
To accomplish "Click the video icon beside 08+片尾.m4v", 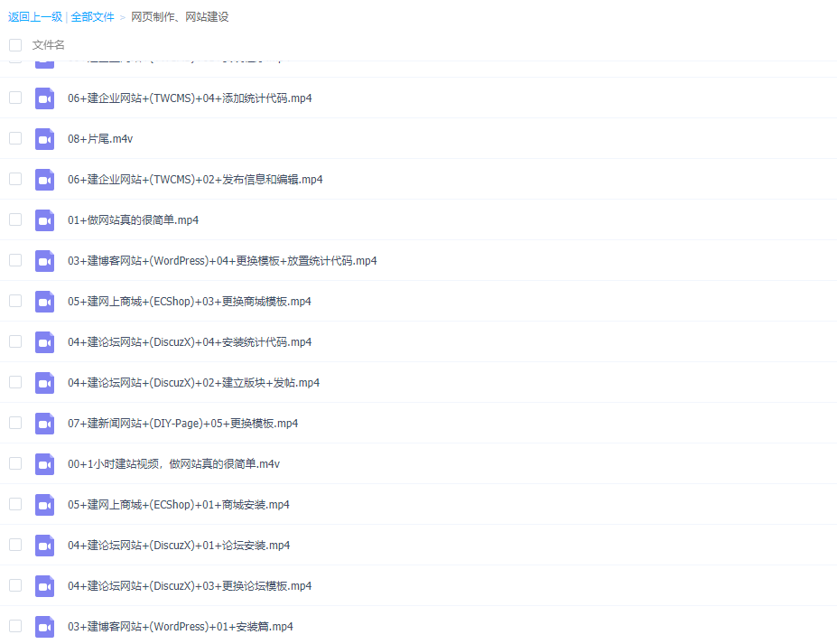I will tap(44, 138).
